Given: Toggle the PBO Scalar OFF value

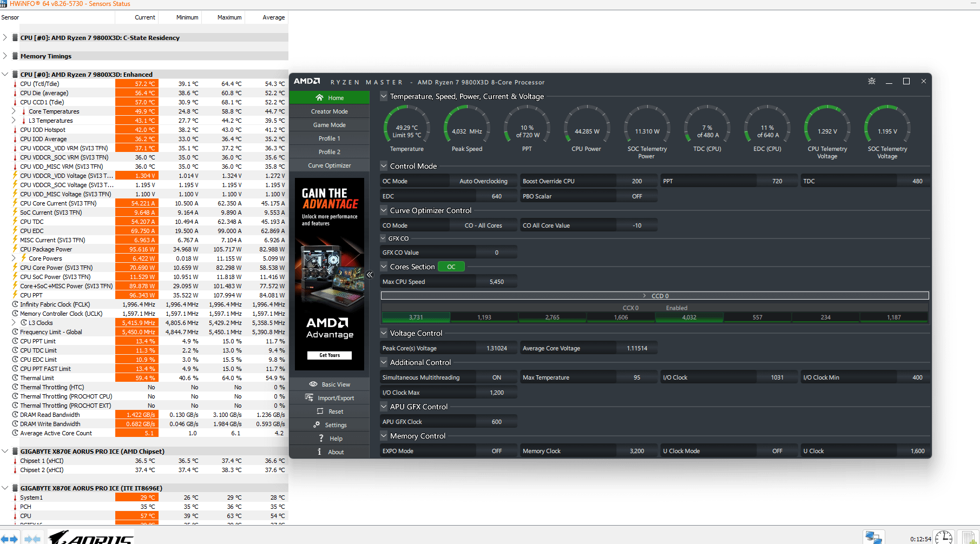Looking at the screenshot, I should [x=637, y=196].
